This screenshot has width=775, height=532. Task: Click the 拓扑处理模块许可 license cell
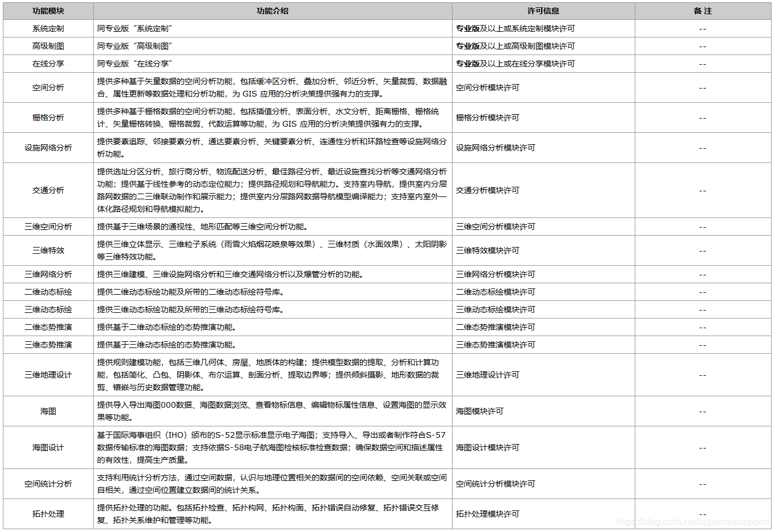[543, 514]
